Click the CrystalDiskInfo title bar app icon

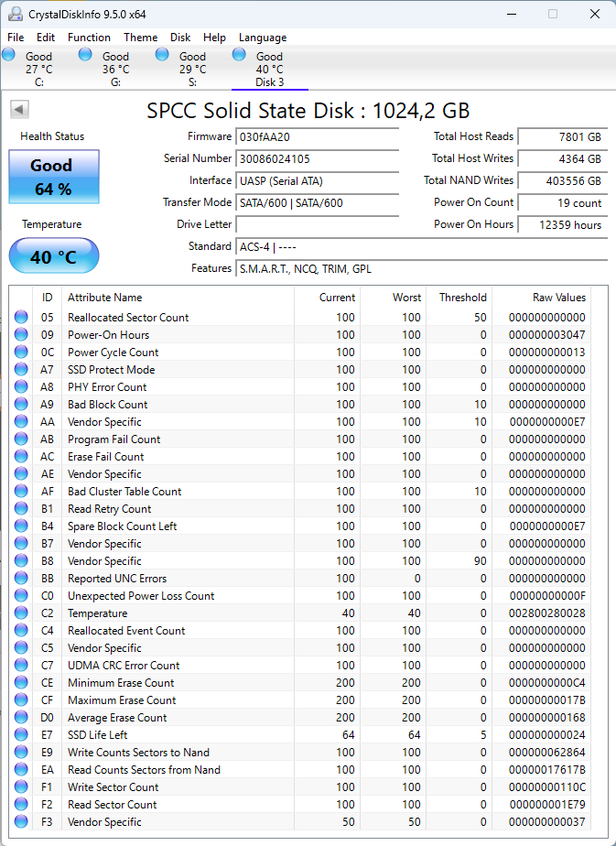tap(16, 14)
